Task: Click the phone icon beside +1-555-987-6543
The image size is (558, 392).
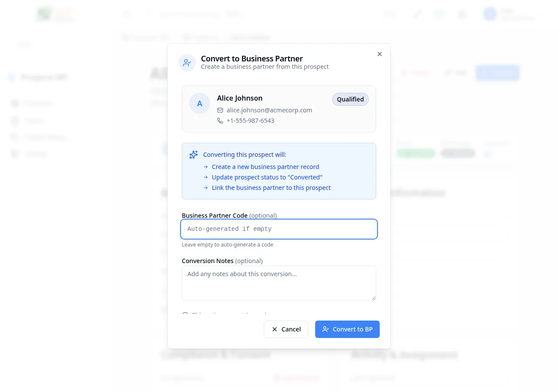Action: [220, 121]
